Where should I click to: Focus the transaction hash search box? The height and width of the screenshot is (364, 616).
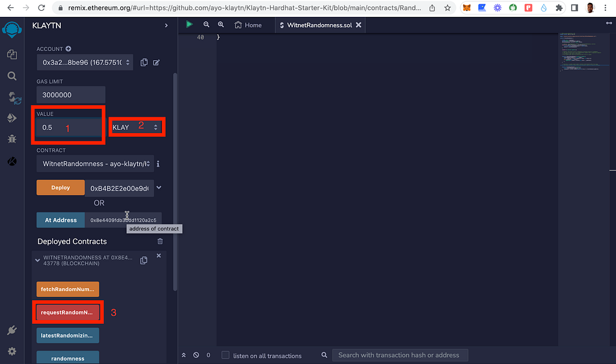tap(400, 355)
